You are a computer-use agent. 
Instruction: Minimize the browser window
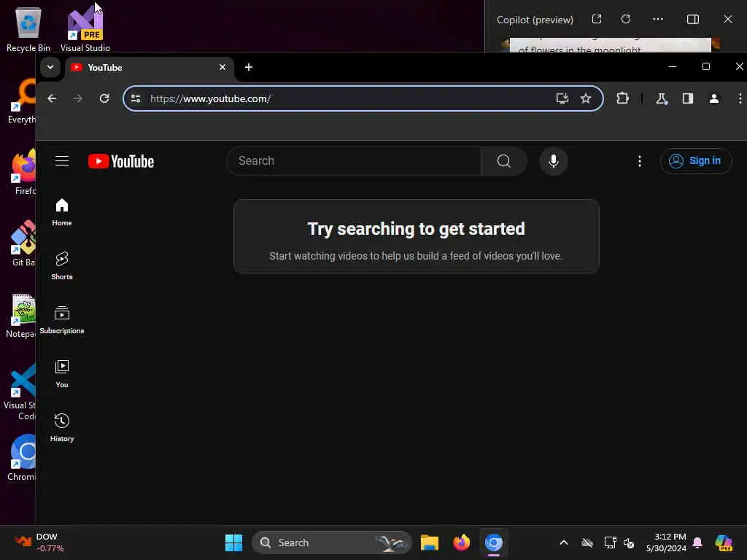672,66
